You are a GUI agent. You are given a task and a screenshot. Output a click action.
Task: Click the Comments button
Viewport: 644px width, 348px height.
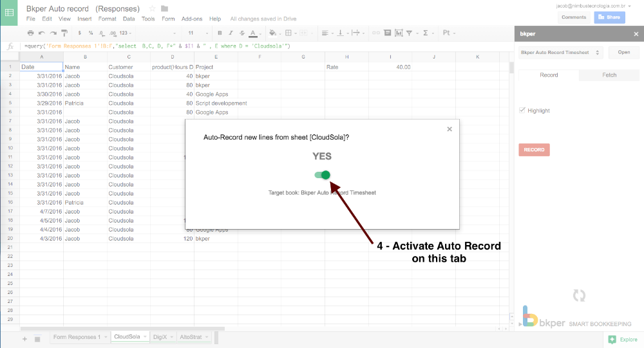click(574, 17)
